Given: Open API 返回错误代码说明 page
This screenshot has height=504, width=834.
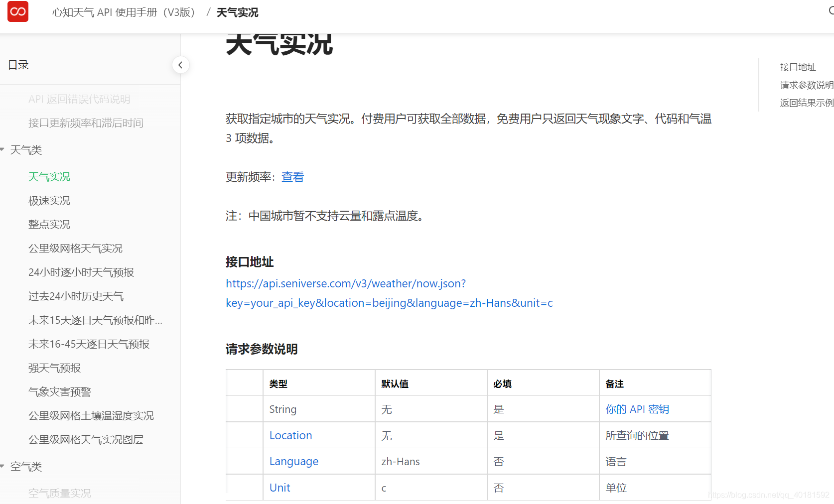Looking at the screenshot, I should pos(79,99).
